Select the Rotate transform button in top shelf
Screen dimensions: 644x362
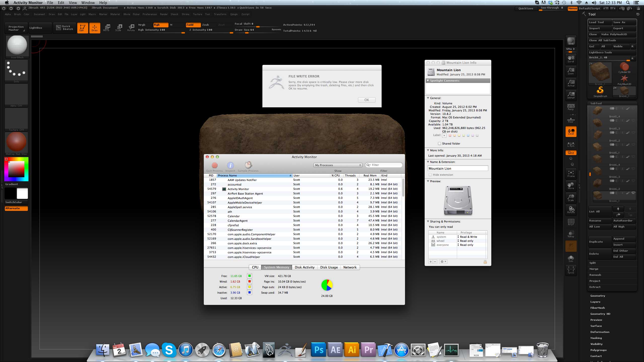point(131,28)
